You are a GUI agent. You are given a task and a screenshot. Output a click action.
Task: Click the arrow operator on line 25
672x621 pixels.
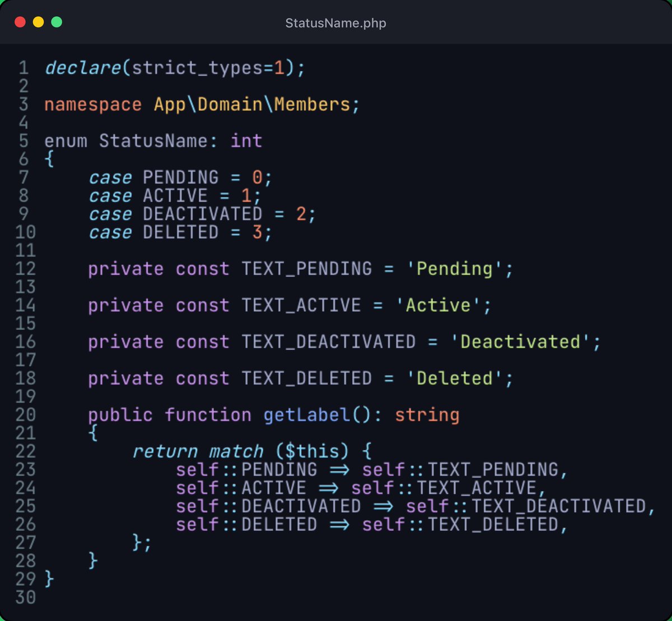tap(384, 506)
